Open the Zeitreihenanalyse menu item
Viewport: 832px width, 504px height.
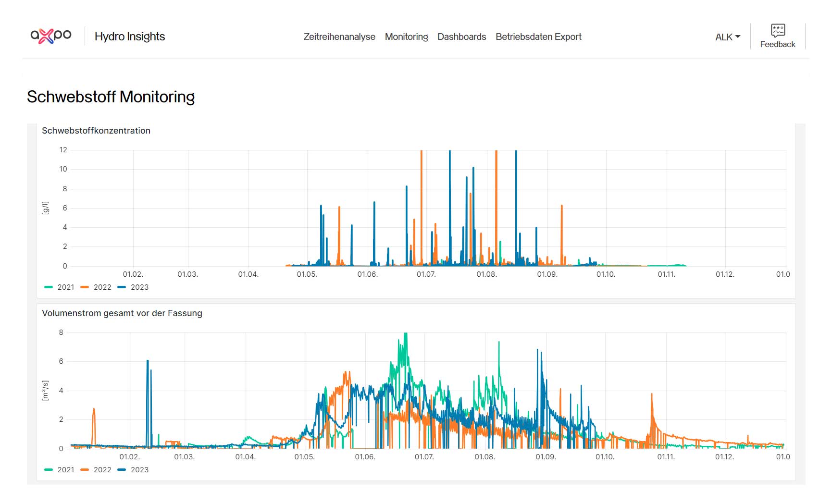tap(339, 37)
